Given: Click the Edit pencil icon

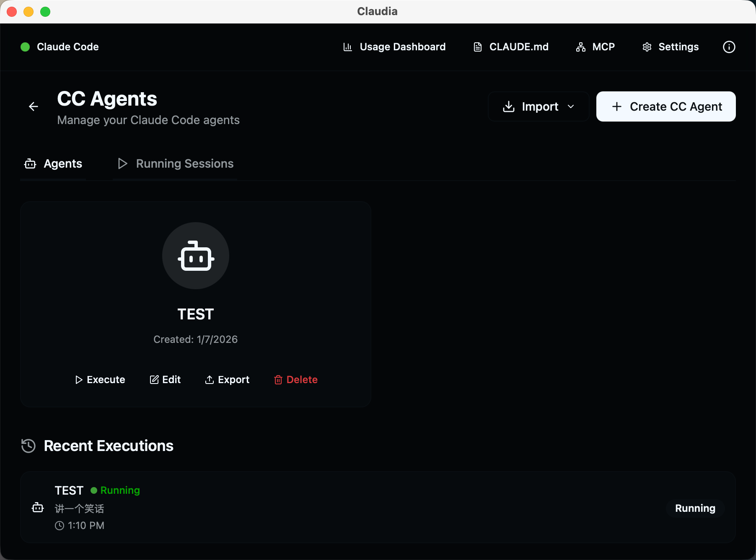Looking at the screenshot, I should (x=154, y=380).
